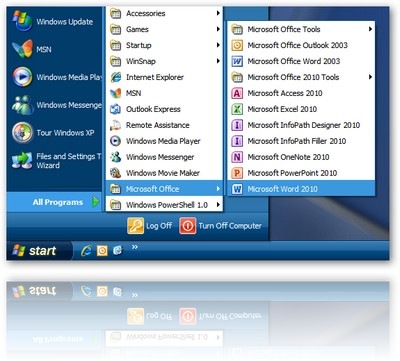Click the Outlook Express icon
The height and width of the screenshot is (361, 400).
point(116,109)
